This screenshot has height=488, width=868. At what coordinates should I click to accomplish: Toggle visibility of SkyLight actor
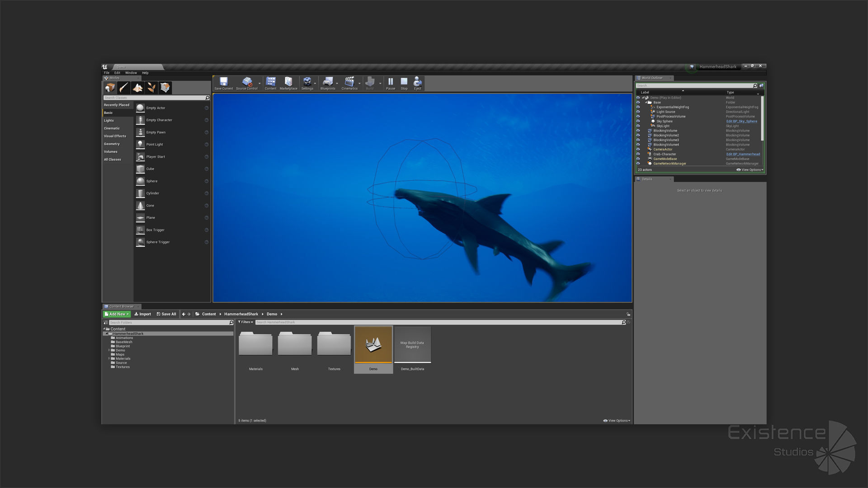tap(638, 126)
